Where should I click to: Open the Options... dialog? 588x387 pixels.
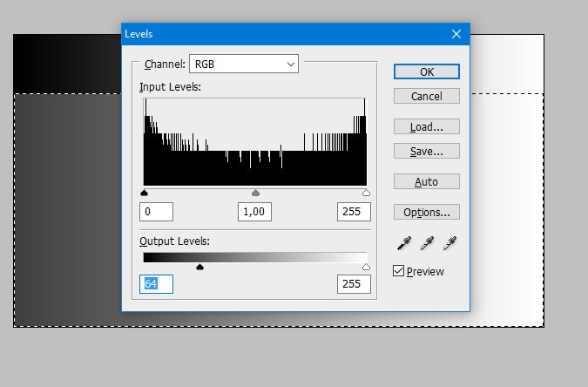(x=427, y=212)
